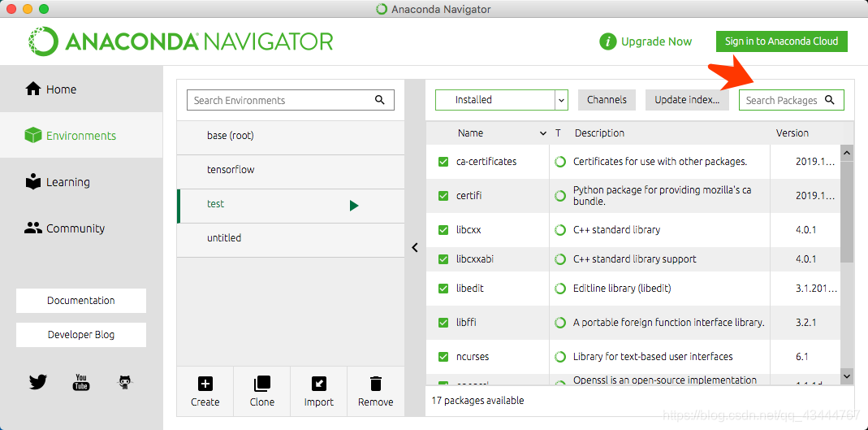Viewport: 868px width, 430px height.
Task: Click in the Search Environments field
Action: click(x=291, y=100)
